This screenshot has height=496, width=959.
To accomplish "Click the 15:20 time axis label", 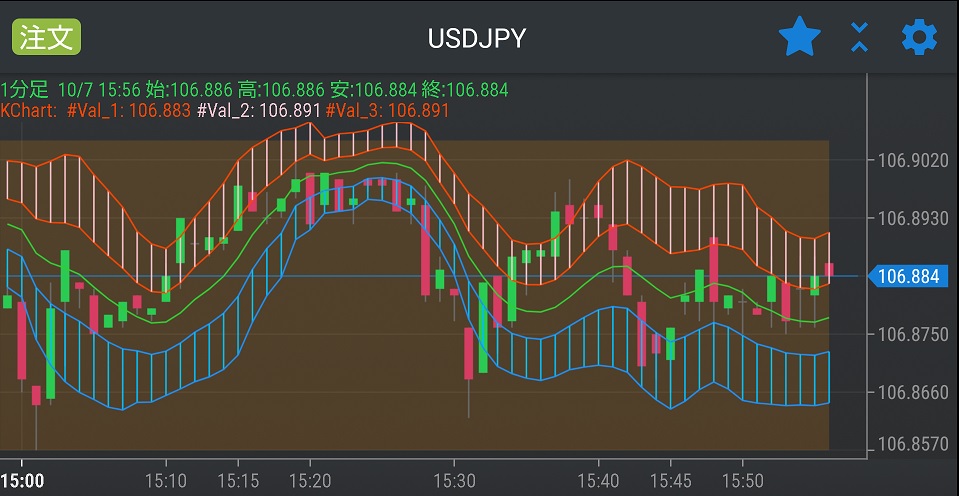I will 310,481.
